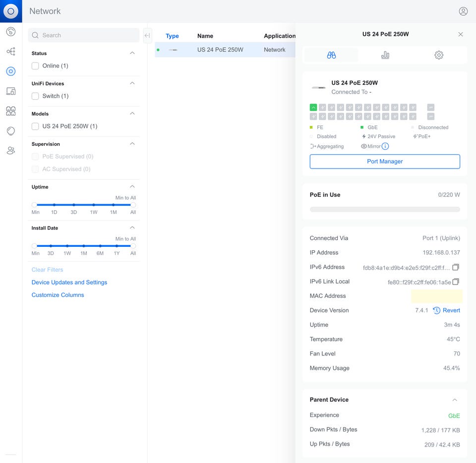Viewport: 476px width, 463px height.
Task: Collapse the UniFi Devices filter section
Action: coord(132,83)
